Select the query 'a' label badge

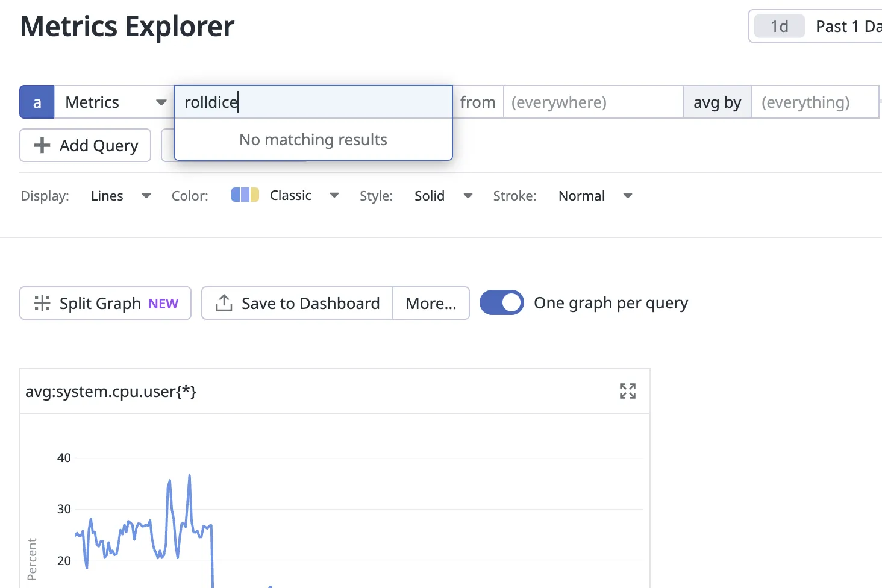click(x=37, y=102)
